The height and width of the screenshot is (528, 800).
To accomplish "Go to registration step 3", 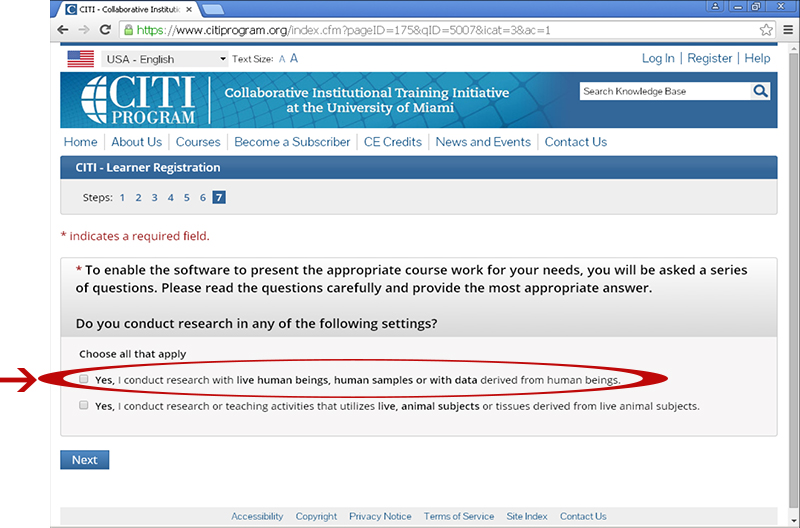I will tap(155, 197).
